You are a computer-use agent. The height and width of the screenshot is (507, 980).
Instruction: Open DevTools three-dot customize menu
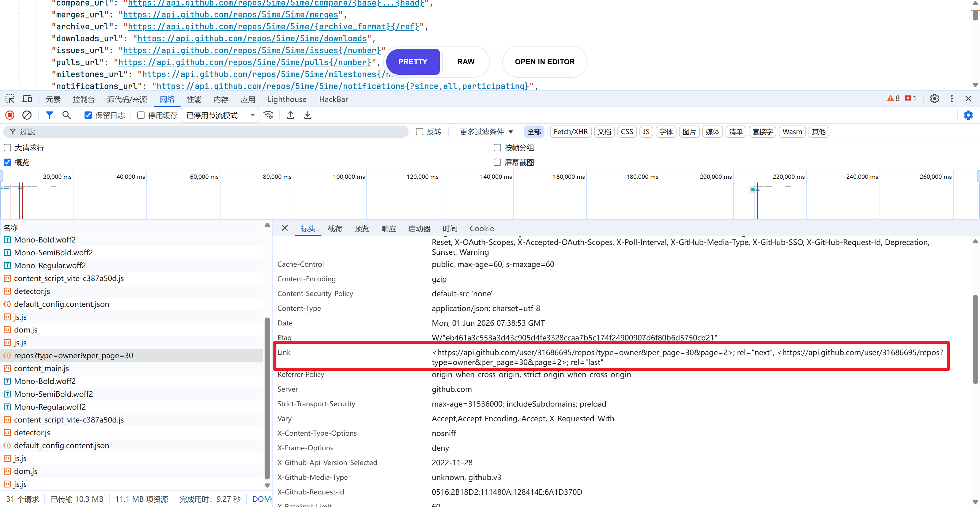click(x=952, y=99)
